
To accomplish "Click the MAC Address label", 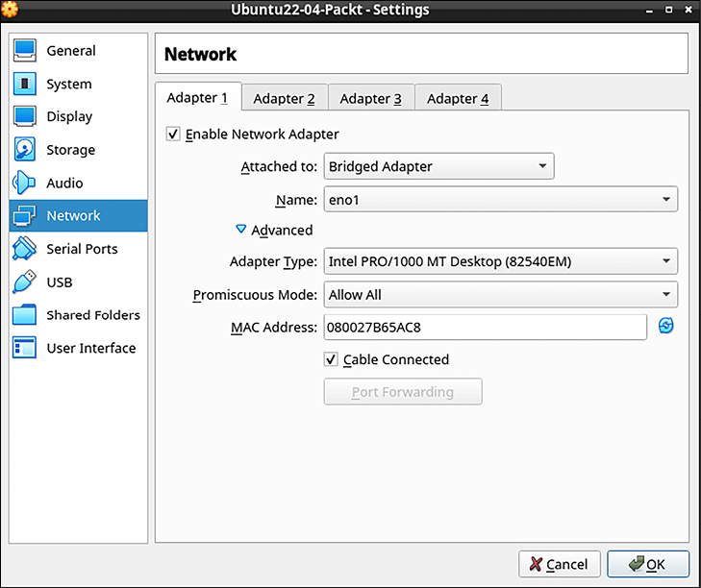I will [274, 328].
